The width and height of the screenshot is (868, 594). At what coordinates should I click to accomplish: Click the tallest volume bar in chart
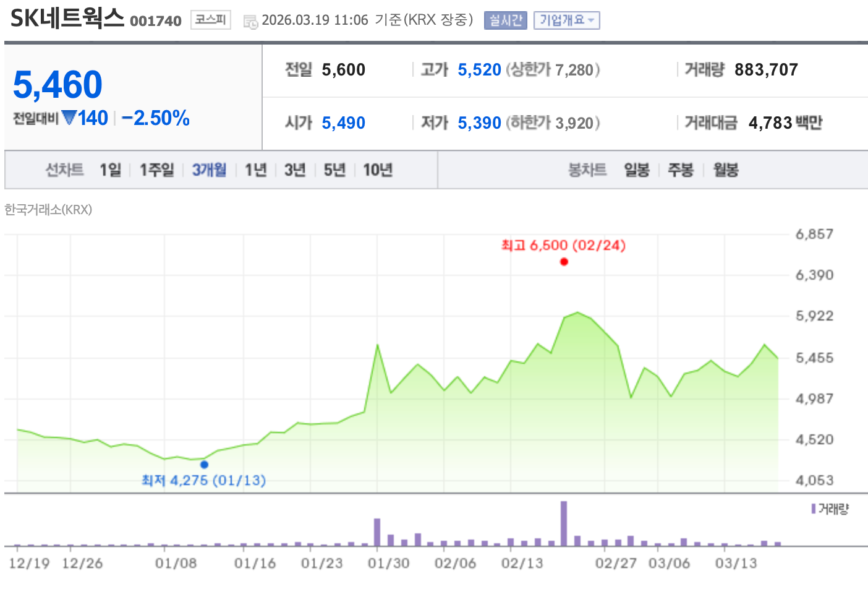[x=564, y=523]
